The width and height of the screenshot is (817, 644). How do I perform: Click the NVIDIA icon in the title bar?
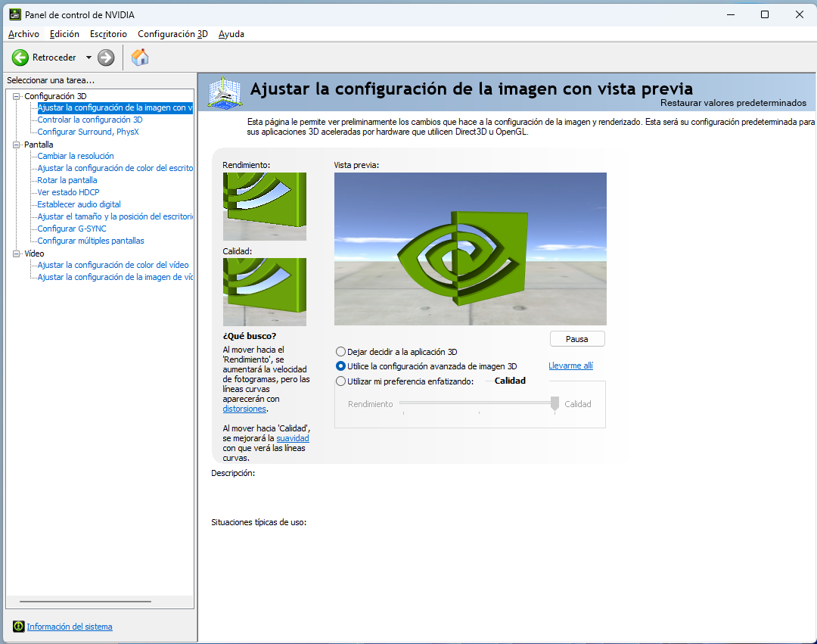point(15,14)
